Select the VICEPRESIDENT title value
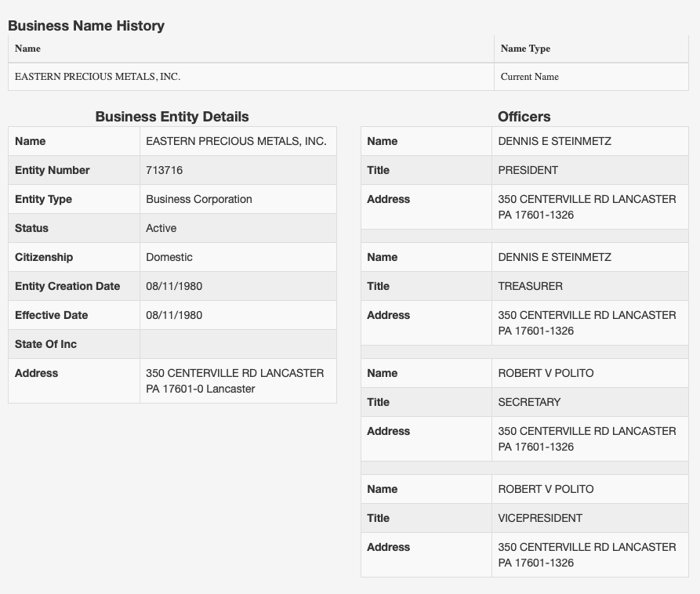The width and height of the screenshot is (700, 594). pos(540,518)
